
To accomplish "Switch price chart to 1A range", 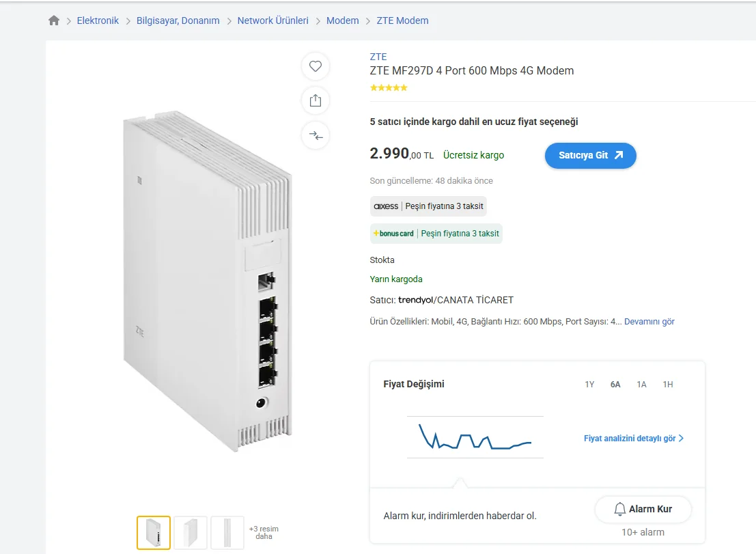I will [x=641, y=385].
